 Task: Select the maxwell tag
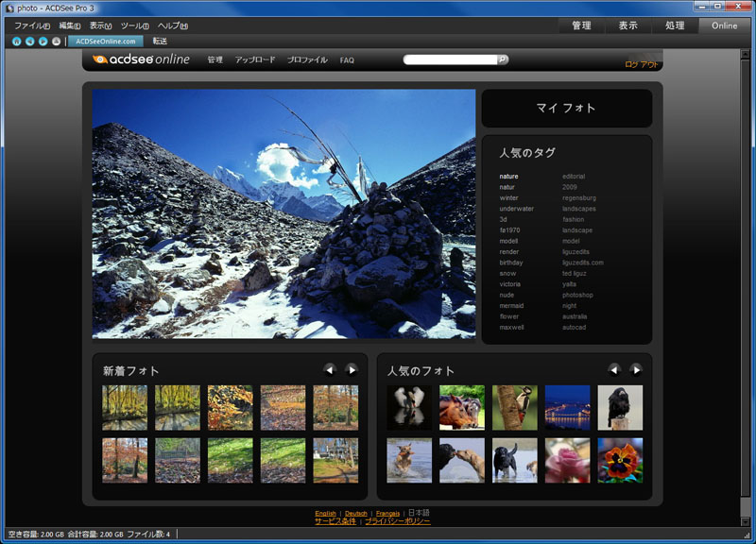(511, 327)
